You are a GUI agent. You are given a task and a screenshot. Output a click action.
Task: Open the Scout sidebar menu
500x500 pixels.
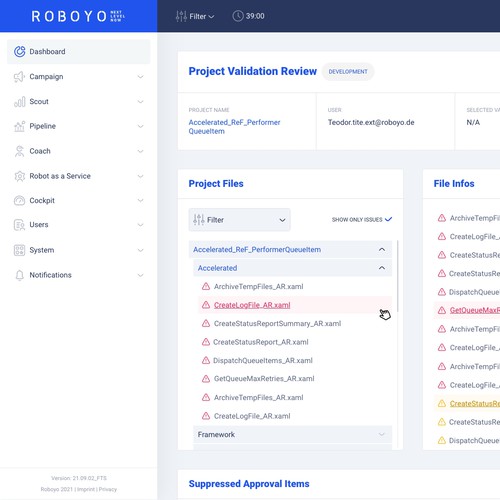pyautogui.click(x=79, y=101)
